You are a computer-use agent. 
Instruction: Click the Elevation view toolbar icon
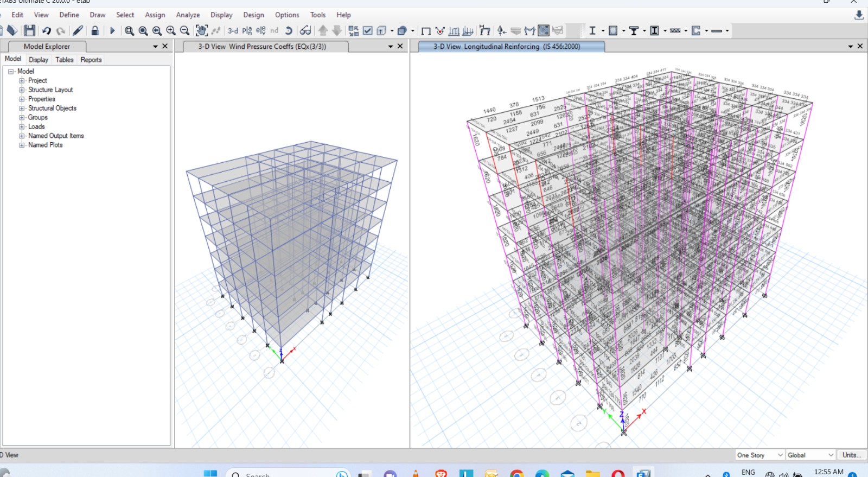pos(260,31)
